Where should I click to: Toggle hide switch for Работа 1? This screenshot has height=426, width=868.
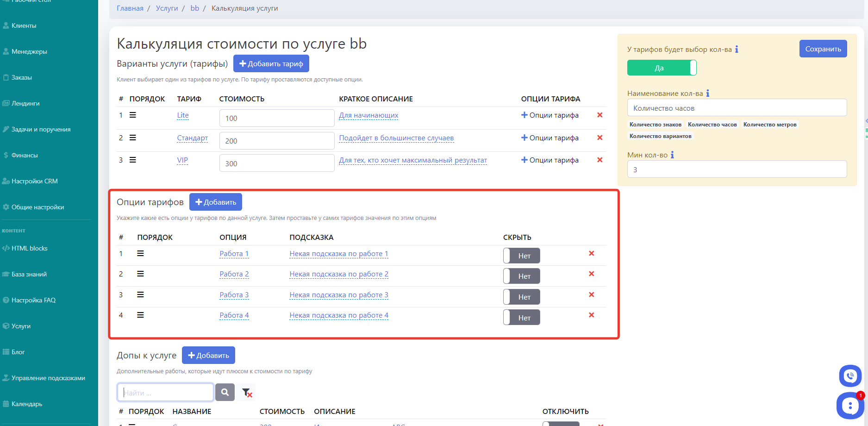click(521, 256)
